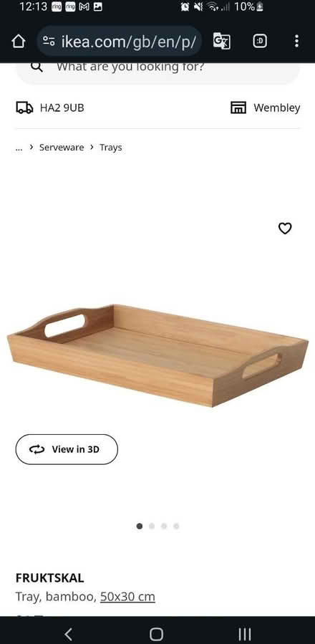
Task: Select fourth image carousel dot
Action: [176, 526]
